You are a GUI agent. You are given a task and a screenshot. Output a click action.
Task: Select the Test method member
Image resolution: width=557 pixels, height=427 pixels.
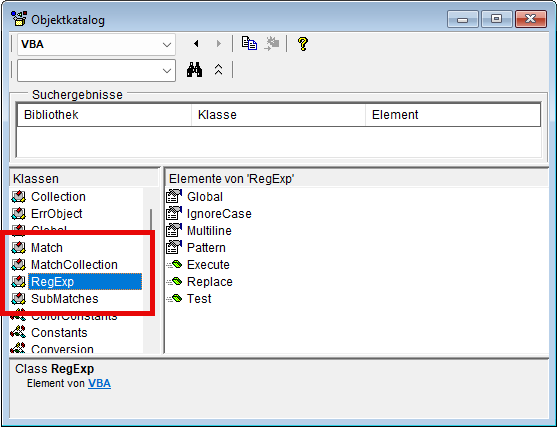tap(199, 299)
